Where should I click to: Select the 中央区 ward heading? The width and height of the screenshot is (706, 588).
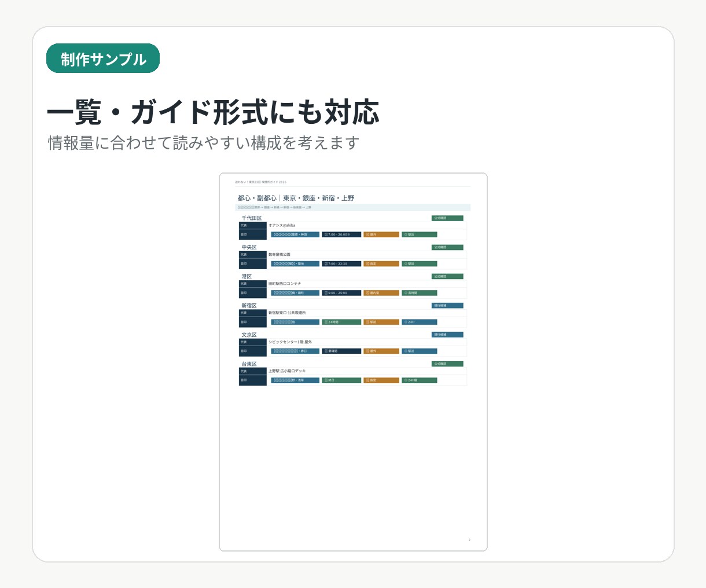coord(249,247)
